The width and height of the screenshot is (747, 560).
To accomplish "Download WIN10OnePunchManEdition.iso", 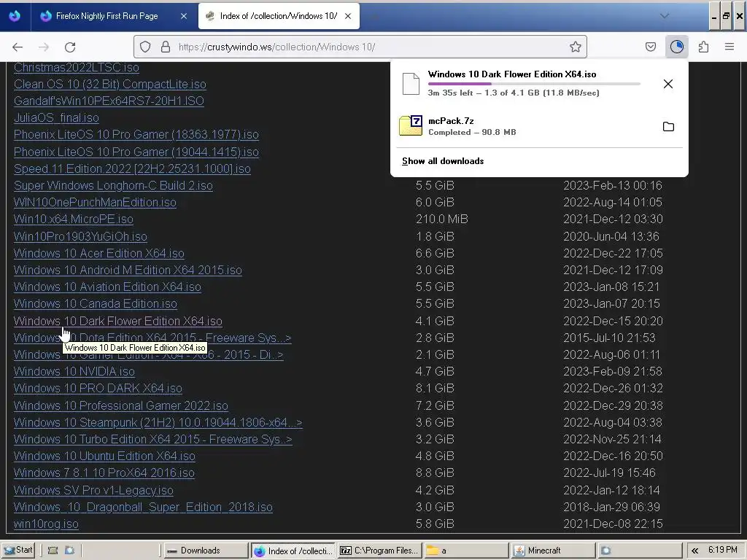I will [x=95, y=203].
